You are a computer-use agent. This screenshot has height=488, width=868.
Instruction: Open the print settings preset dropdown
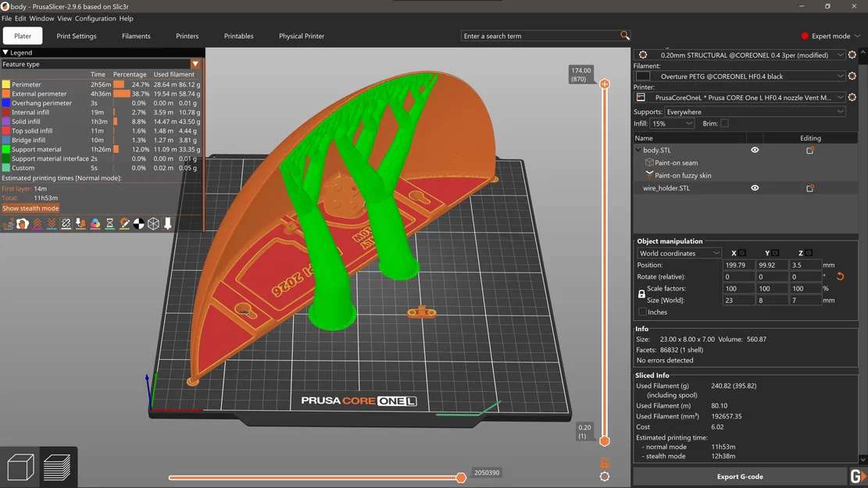coord(840,55)
